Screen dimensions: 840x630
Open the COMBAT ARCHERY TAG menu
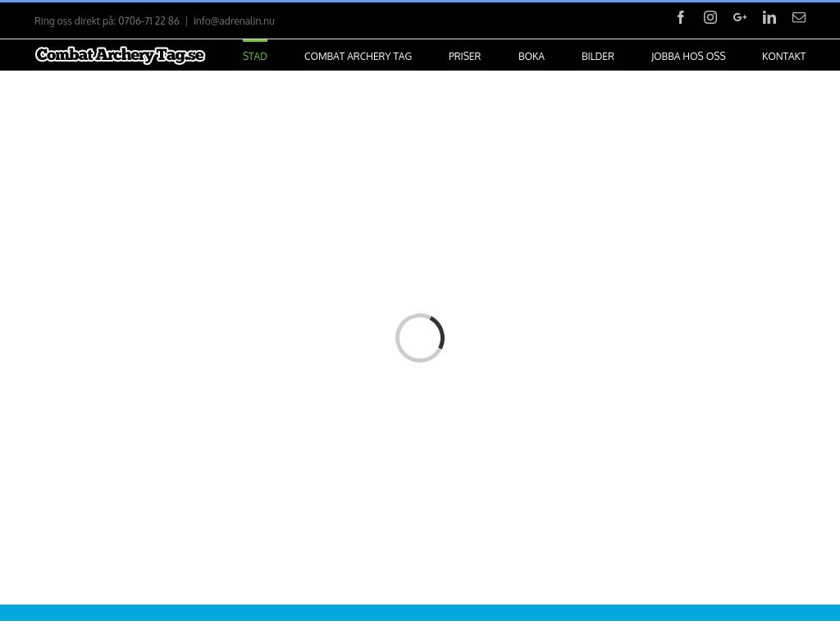click(358, 57)
